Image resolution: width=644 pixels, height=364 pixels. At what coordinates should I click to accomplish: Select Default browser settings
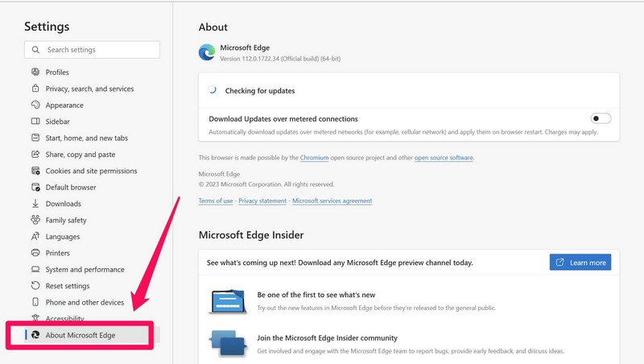click(x=71, y=188)
